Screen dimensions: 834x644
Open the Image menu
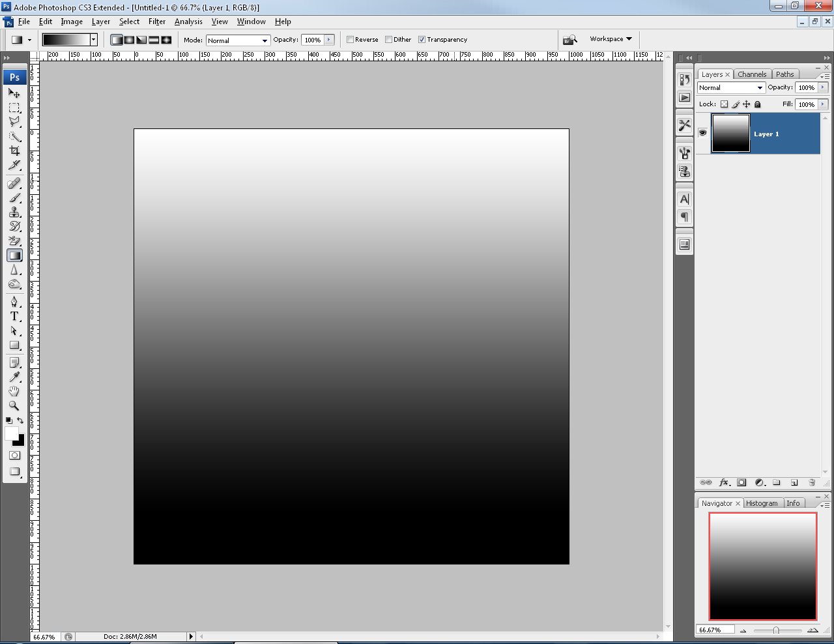(72, 22)
